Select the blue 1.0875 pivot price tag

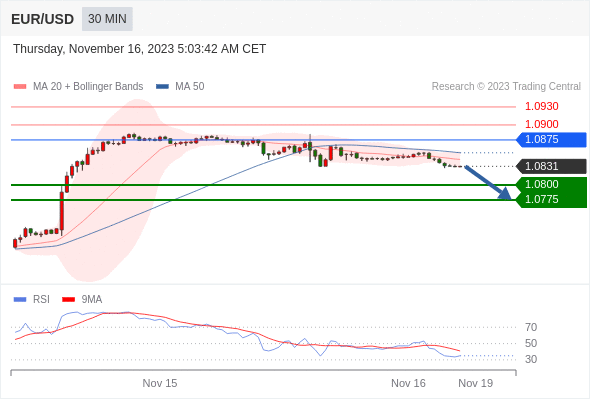551,140
